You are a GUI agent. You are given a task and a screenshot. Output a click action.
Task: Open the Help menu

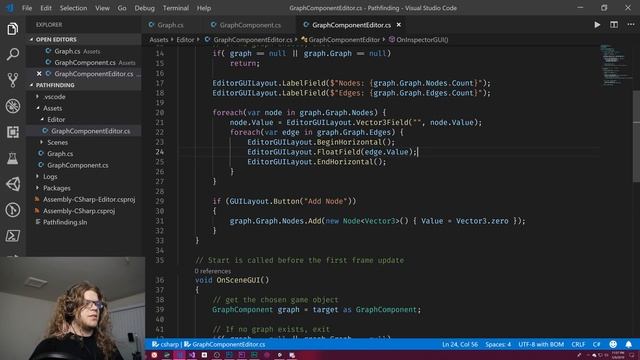(x=204, y=8)
